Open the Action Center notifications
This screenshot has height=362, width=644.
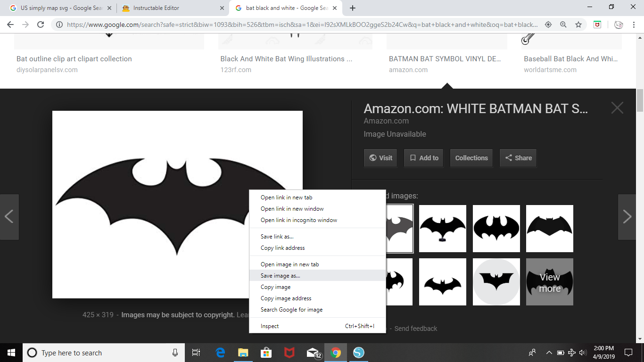tap(628, 353)
